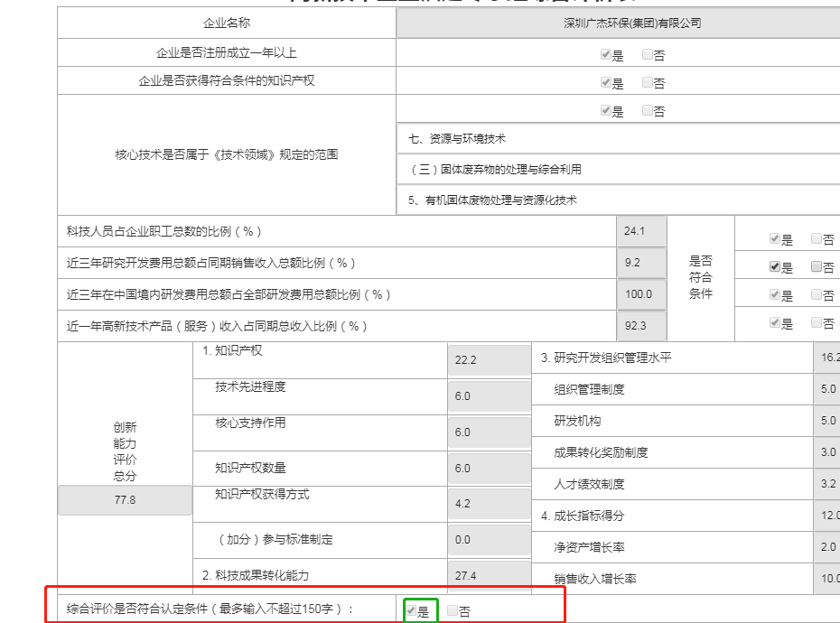
Task: Check 是 for 高新技术产品收入占总收入比例
Action: (x=774, y=322)
